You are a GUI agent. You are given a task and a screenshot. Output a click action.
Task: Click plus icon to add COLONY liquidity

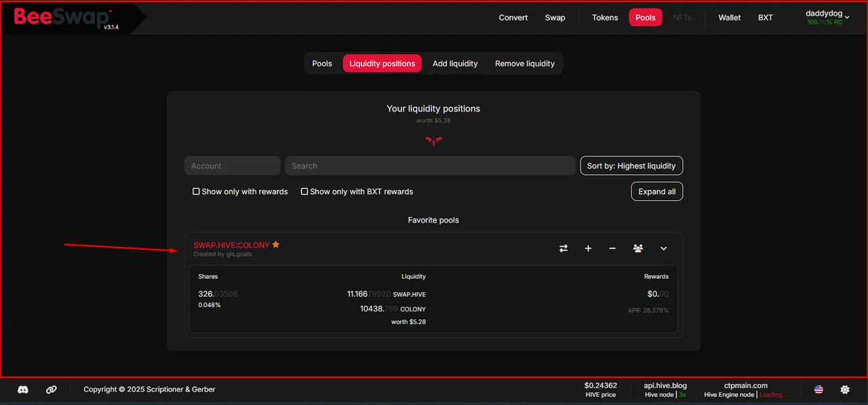point(588,248)
